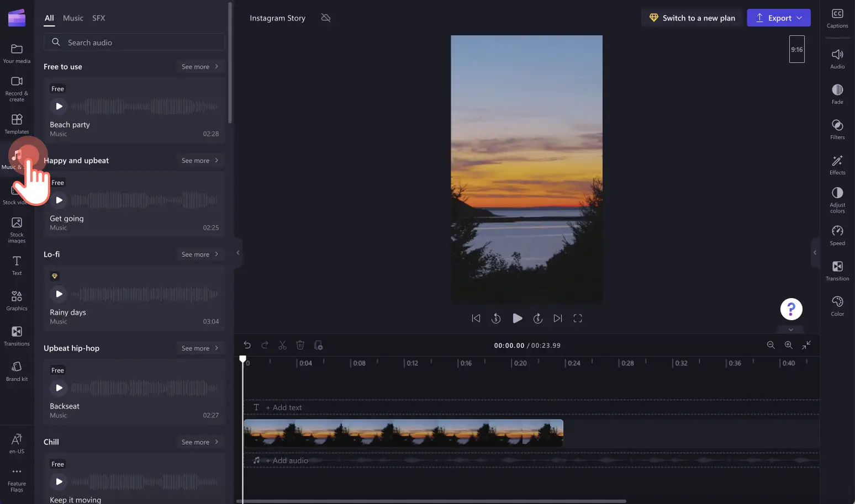Open Record & create panel
This screenshot has height=504, width=855.
[17, 88]
